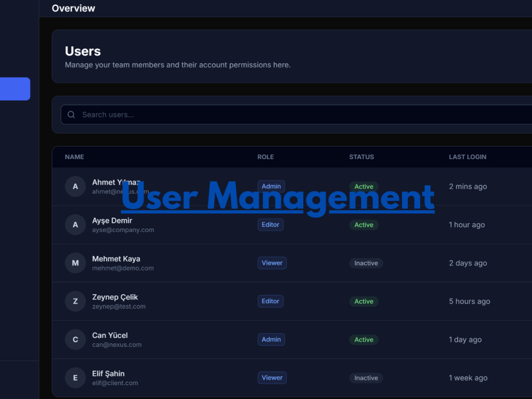Click the Admin badge for Ahmet Yılmaz
Viewport: 532px width, 399px height.
[x=271, y=186]
